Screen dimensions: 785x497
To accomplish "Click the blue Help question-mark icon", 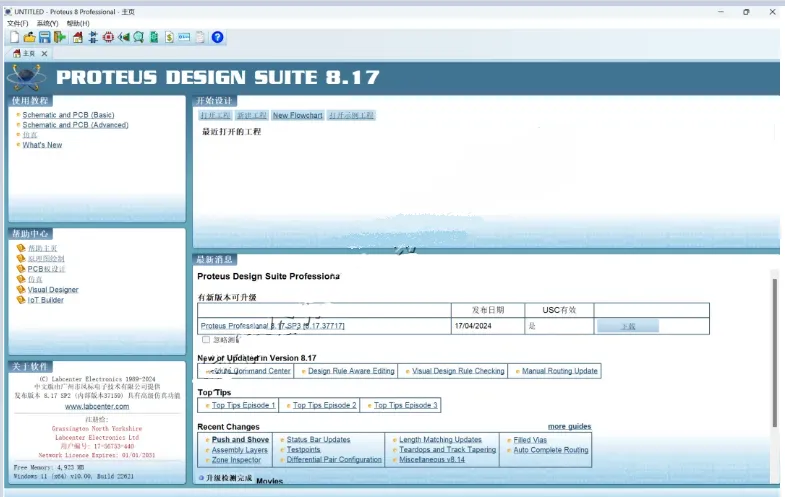I will coord(217,37).
